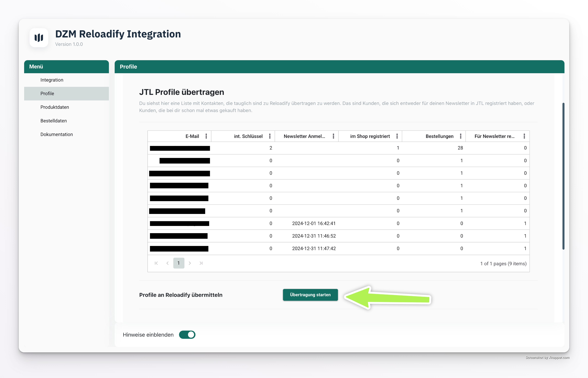Screen dimensions: 588x378
Task: Click the DZM Reloadify logo icon
Action: 39,38
